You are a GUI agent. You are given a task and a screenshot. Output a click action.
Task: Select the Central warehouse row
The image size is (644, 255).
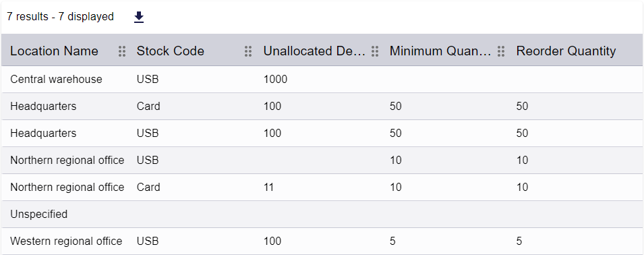click(x=322, y=79)
